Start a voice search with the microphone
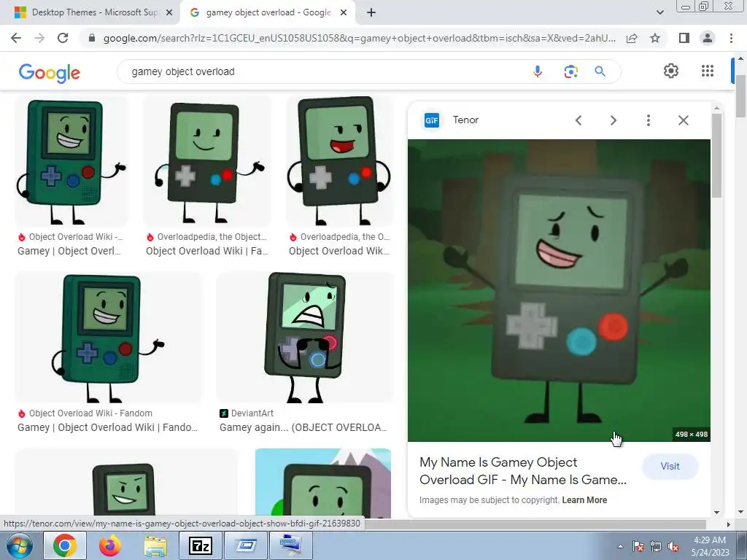Image resolution: width=747 pixels, height=560 pixels. click(x=538, y=71)
